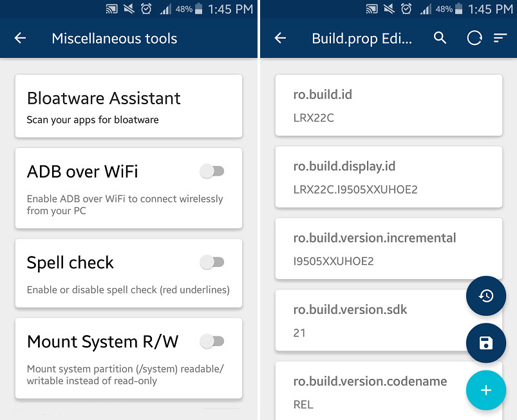517x420 pixels.
Task: Select ro.build.version.incremental entry
Action: pyautogui.click(x=388, y=249)
